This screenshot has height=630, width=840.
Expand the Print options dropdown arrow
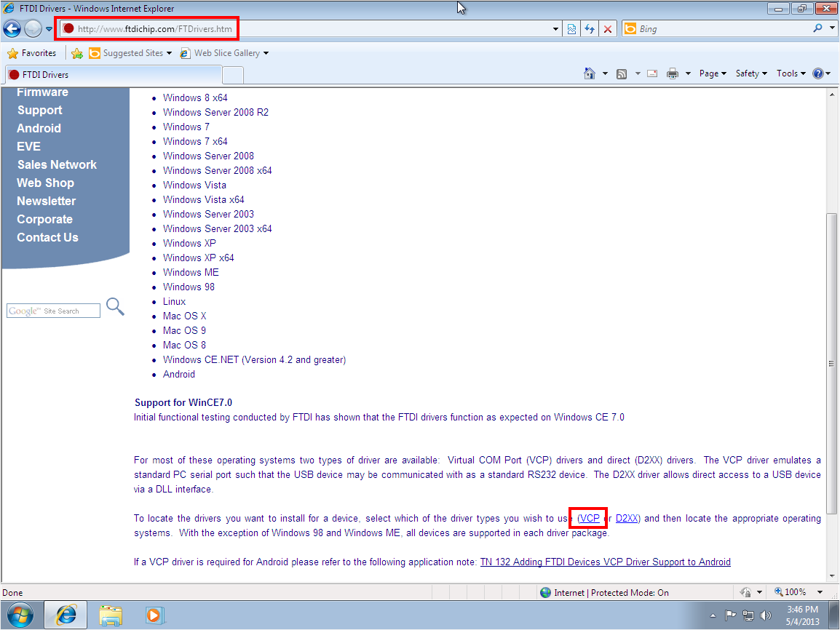(688, 74)
